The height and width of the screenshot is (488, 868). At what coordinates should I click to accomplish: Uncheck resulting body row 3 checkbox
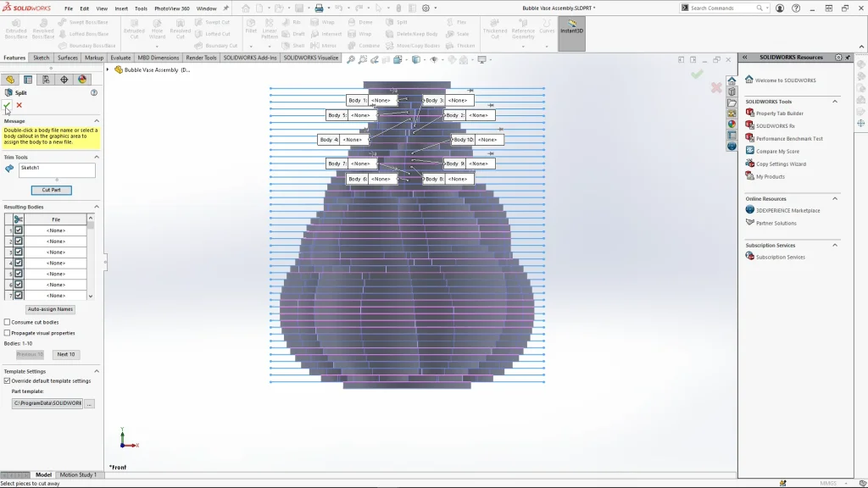tap(19, 252)
